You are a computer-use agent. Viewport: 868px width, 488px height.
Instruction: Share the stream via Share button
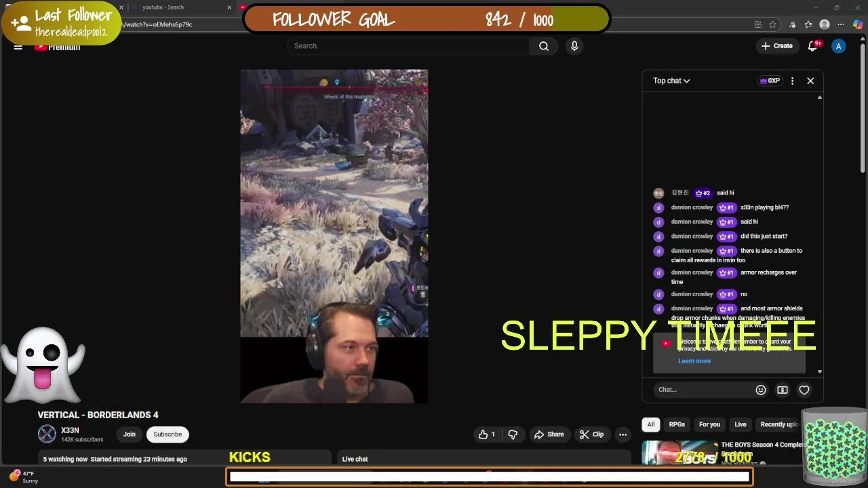coord(549,434)
